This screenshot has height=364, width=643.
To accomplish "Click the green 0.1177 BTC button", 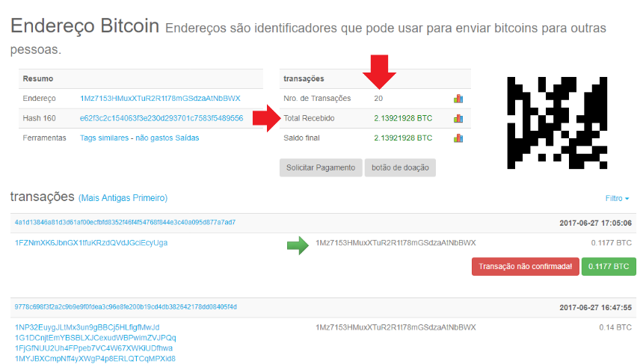I will click(609, 266).
